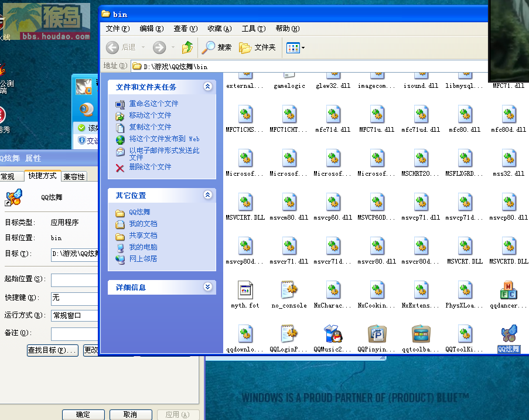Collapse the 其它位置 panel
The image size is (529, 420).
[208, 194]
